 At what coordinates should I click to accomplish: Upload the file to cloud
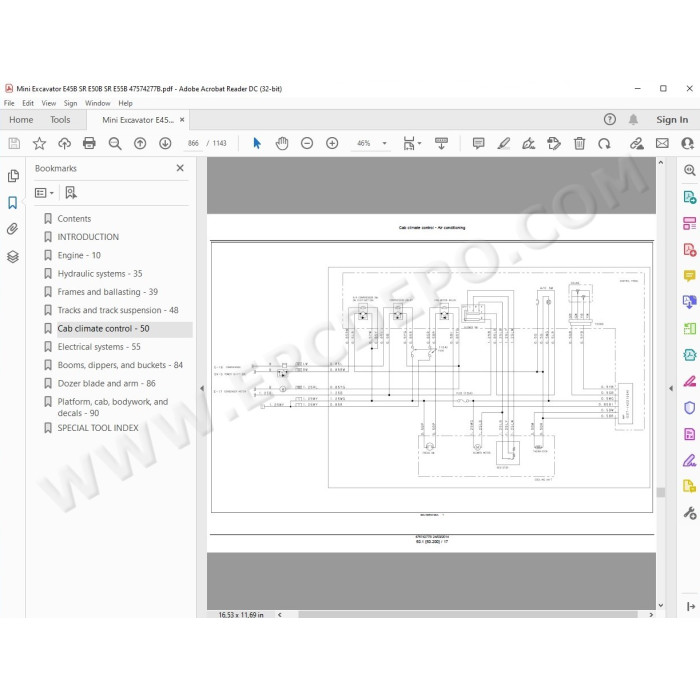(64, 143)
